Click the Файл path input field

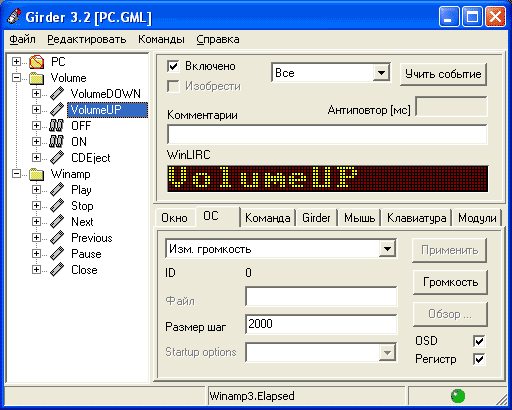pyautogui.click(x=321, y=296)
